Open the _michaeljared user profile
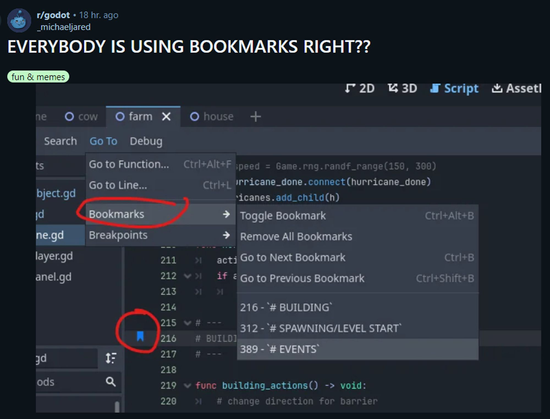550x419 pixels. pyautogui.click(x=63, y=27)
